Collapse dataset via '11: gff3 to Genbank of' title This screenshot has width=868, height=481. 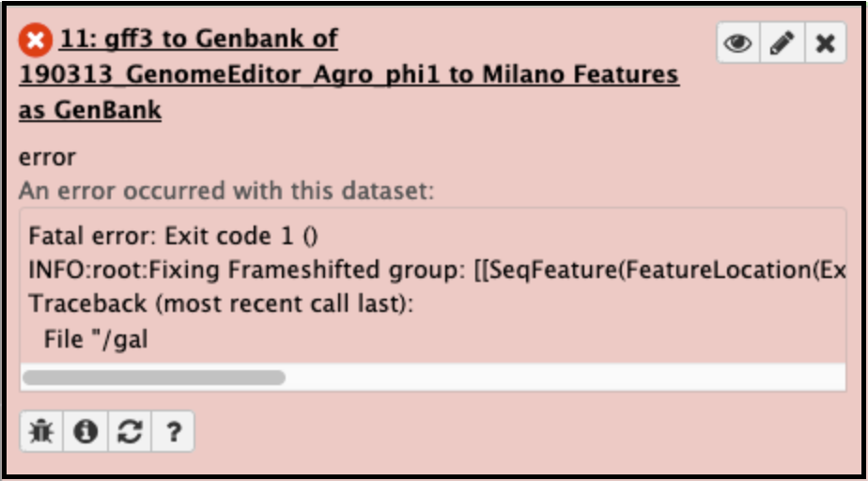(199, 39)
